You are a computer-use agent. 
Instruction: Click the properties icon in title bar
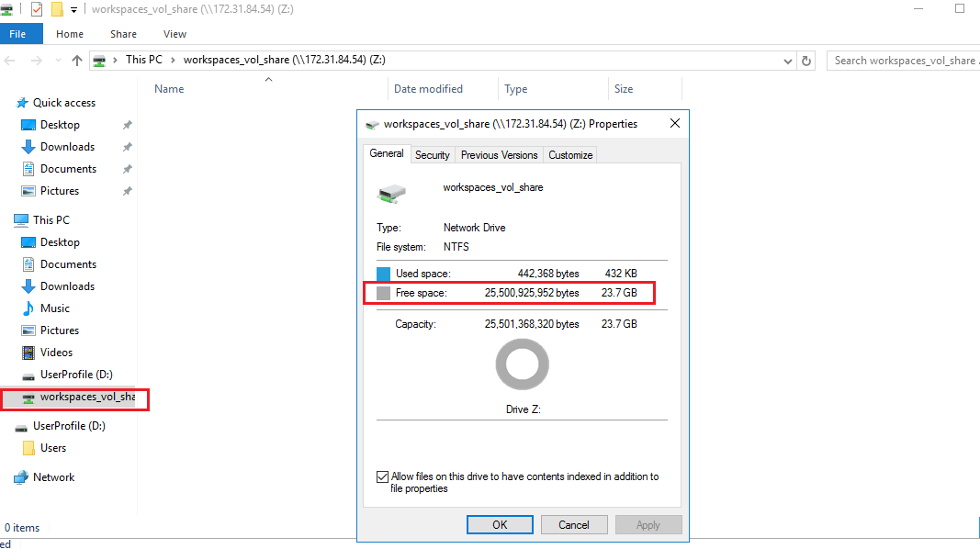click(x=37, y=9)
